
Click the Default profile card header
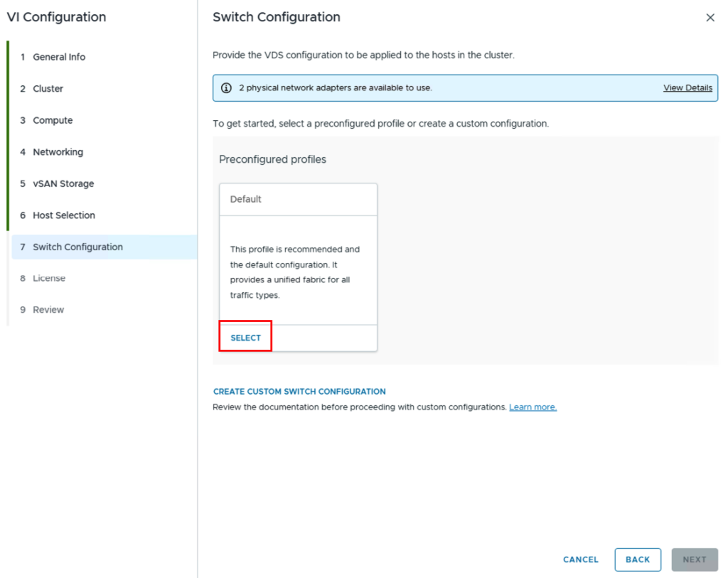pyautogui.click(x=298, y=199)
